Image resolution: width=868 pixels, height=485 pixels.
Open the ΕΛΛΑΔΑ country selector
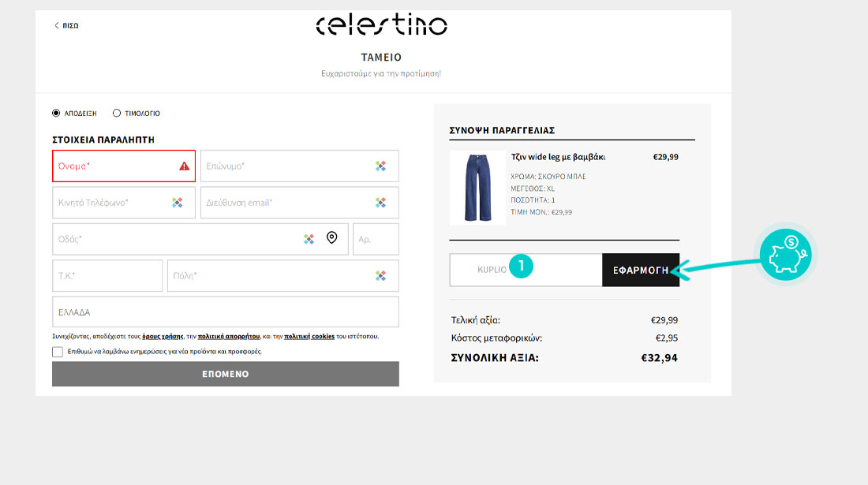[225, 312]
